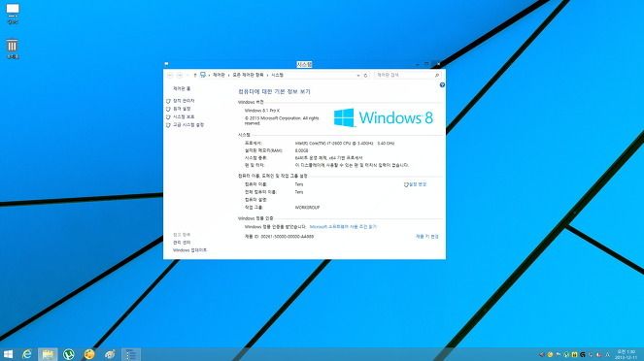Open Windows Update link at bottom left
The height and width of the screenshot is (361, 644).
[189, 250]
